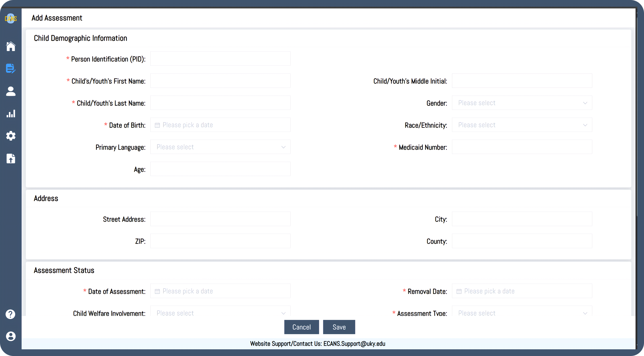Viewport: 644px width, 356px height.
Task: Open the Removal Date date picker
Action: [522, 291]
